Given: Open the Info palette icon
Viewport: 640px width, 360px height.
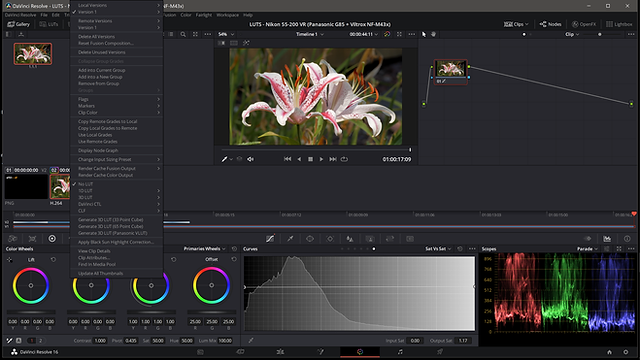Looking at the screenshot, I should click(x=627, y=239).
